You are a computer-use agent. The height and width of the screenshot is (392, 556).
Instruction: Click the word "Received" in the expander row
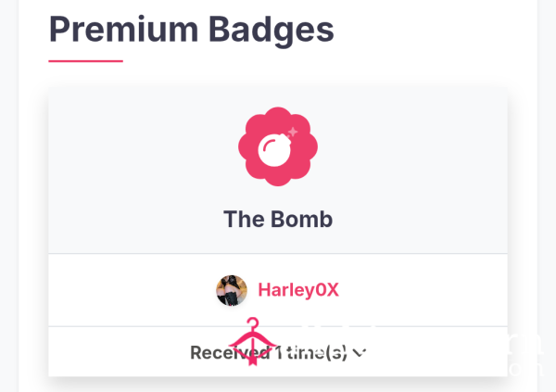230,352
